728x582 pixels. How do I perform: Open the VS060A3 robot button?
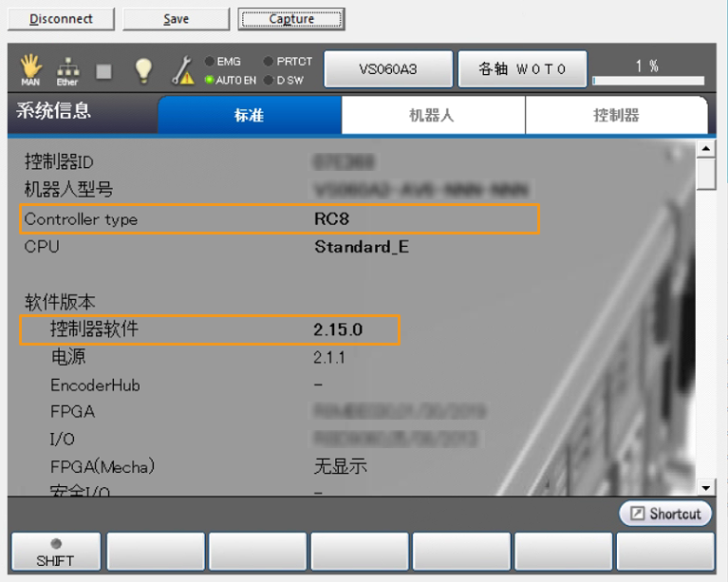388,69
